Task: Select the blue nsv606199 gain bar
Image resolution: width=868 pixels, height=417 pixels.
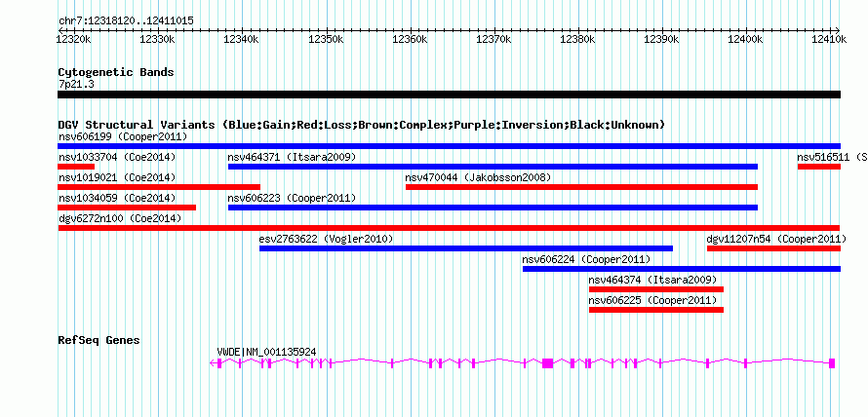Action: (449, 146)
